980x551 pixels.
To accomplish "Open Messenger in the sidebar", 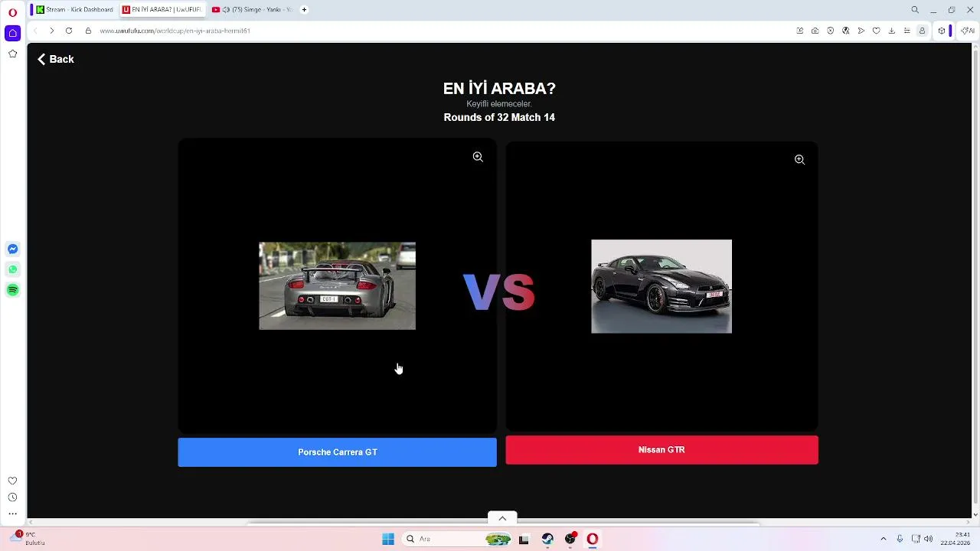I will (x=12, y=249).
